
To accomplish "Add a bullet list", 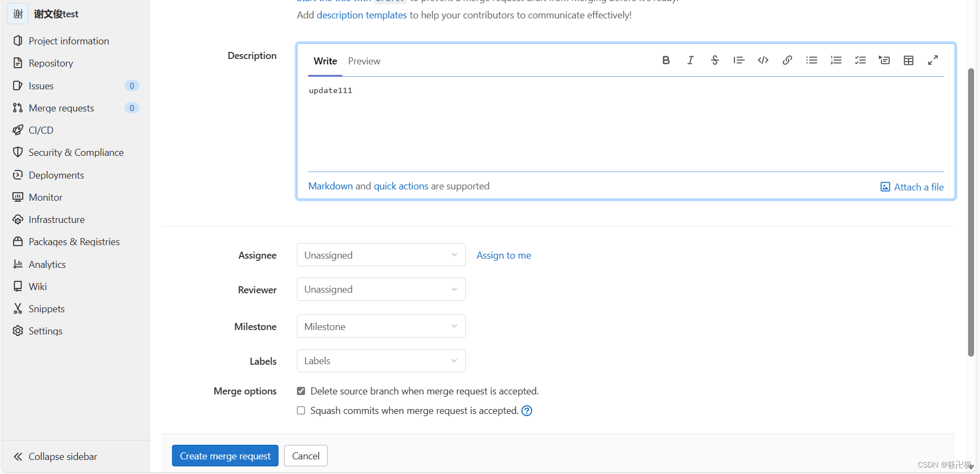I will pyautogui.click(x=812, y=61).
